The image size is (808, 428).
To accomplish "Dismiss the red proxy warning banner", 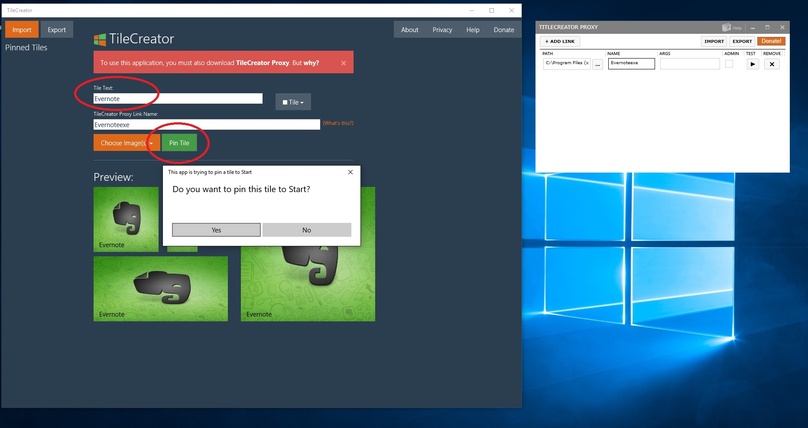I will click(x=343, y=63).
